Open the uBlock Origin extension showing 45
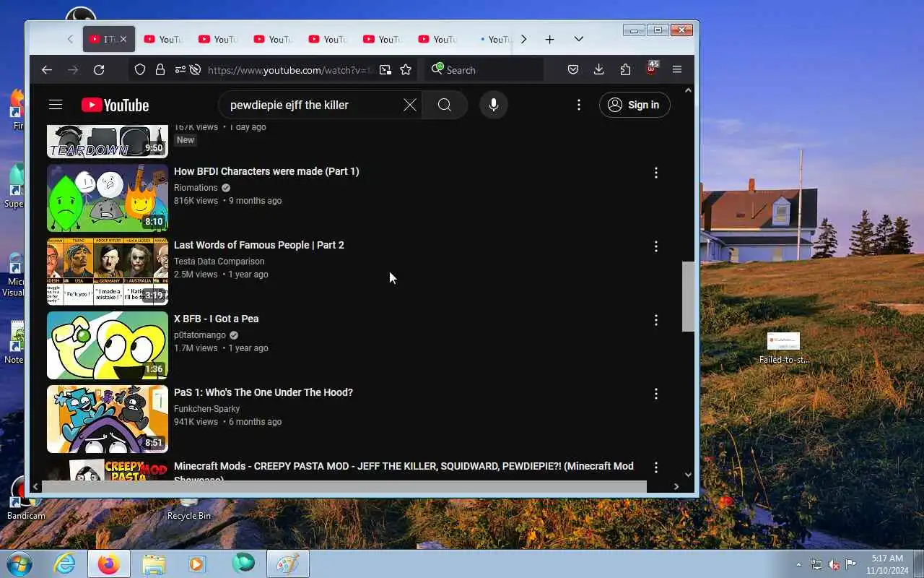Screen dimensions: 924x578 coord(652,69)
